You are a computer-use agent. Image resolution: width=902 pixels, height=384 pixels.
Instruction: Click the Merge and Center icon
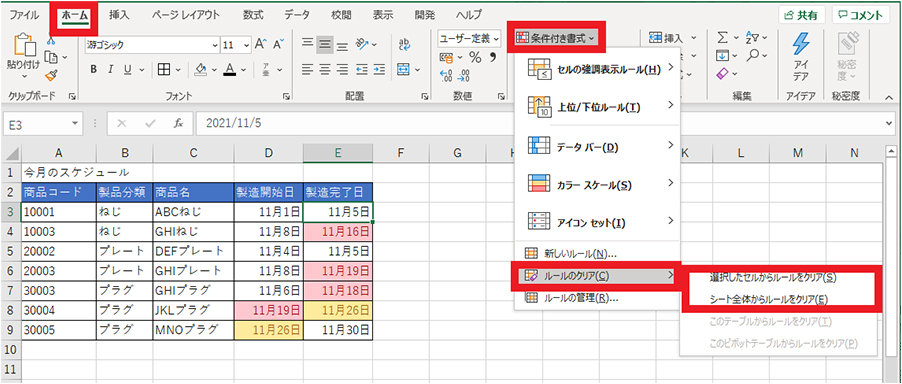(404, 70)
